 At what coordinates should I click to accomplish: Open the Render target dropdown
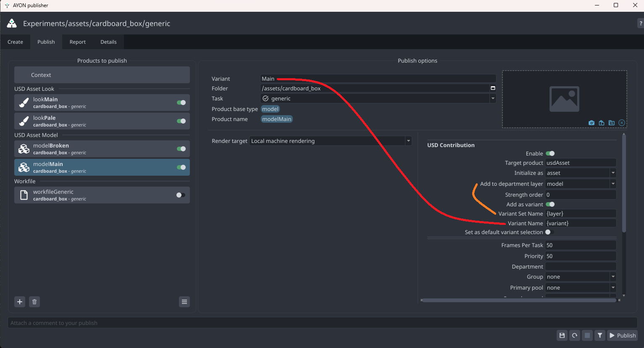331,141
